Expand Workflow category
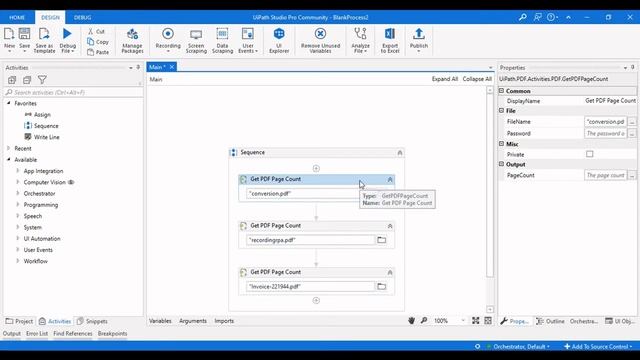This screenshot has height=360, width=640. pyautogui.click(x=18, y=261)
